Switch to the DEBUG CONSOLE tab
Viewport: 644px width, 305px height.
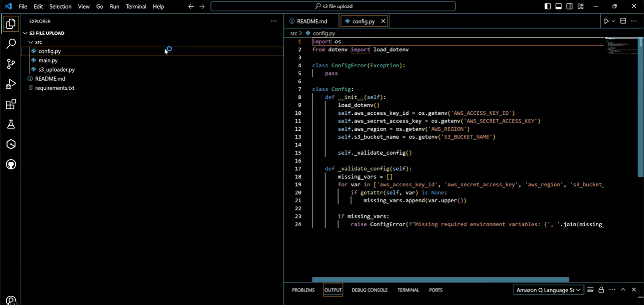click(x=370, y=290)
